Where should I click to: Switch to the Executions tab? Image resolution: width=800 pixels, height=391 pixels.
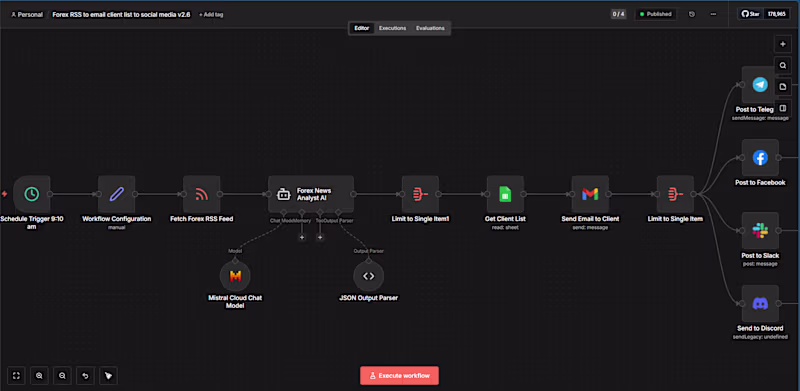point(392,28)
